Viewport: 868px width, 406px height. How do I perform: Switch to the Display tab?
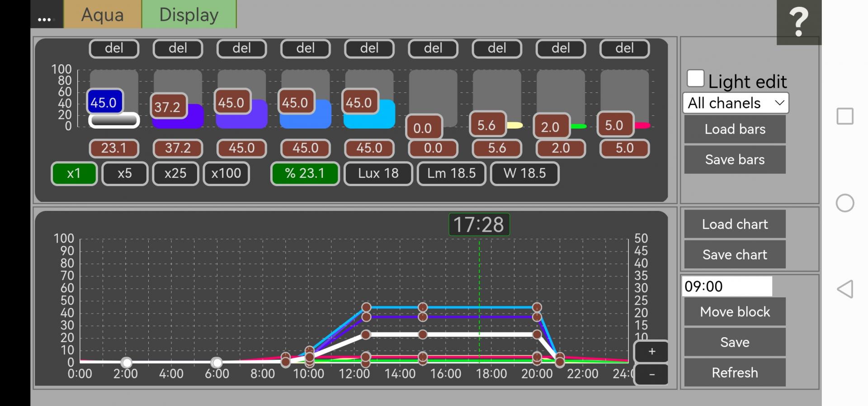point(189,14)
